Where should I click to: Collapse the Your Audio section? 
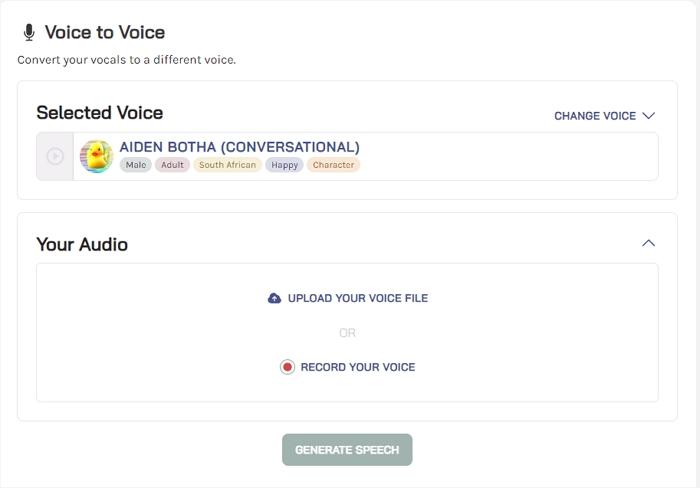[x=649, y=243]
